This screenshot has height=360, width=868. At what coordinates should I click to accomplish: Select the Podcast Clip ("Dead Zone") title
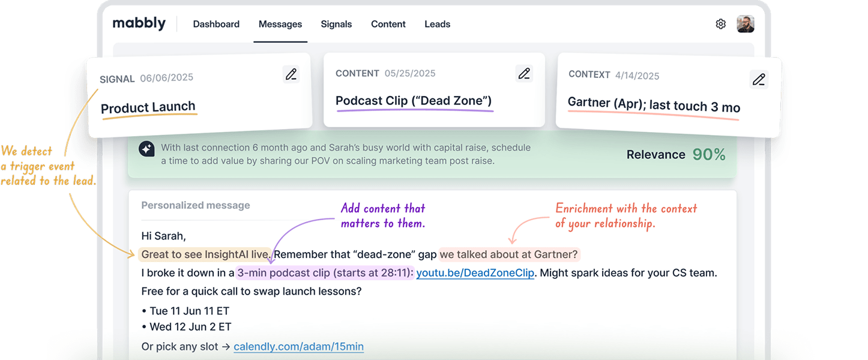(413, 101)
